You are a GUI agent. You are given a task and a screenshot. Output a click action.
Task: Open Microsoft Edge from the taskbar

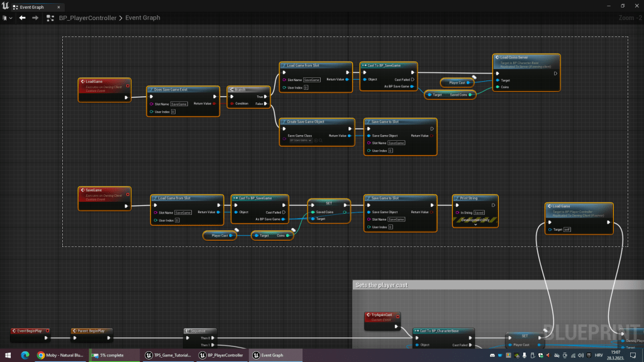(26, 355)
